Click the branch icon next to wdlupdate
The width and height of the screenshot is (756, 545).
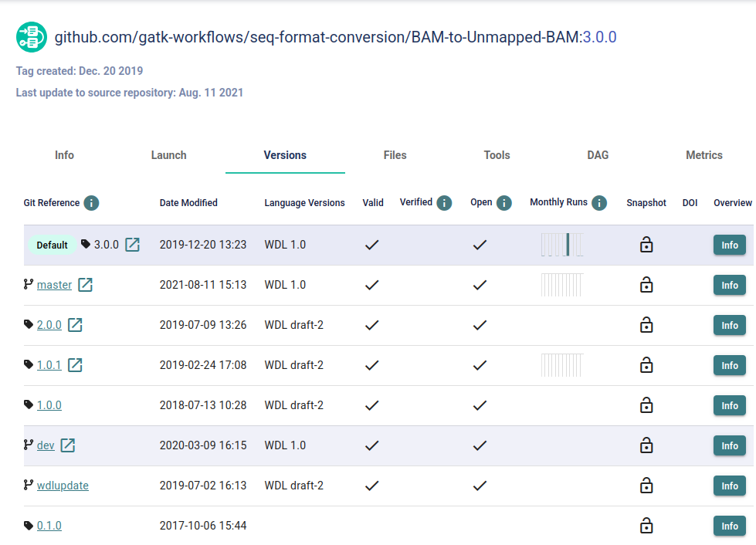click(x=29, y=486)
